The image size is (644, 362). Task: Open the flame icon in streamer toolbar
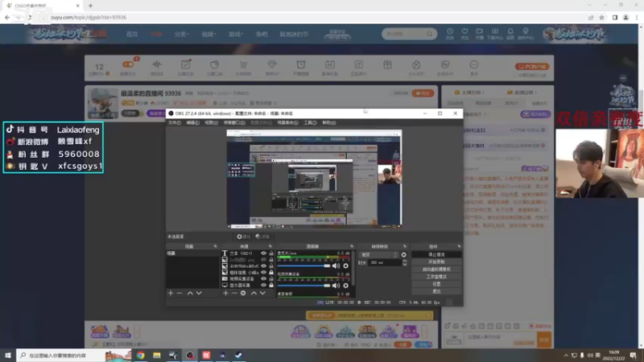[416, 65]
